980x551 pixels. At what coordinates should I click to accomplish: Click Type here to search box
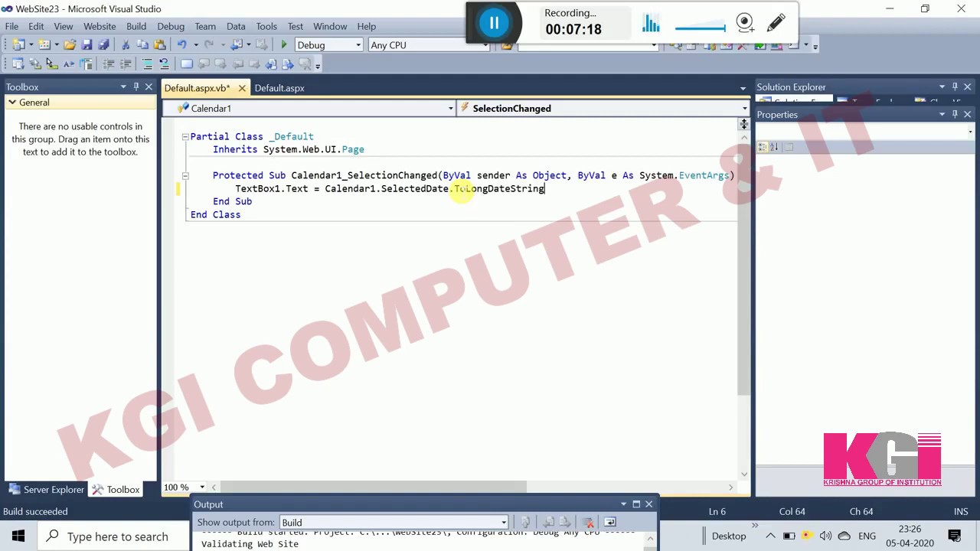117,536
